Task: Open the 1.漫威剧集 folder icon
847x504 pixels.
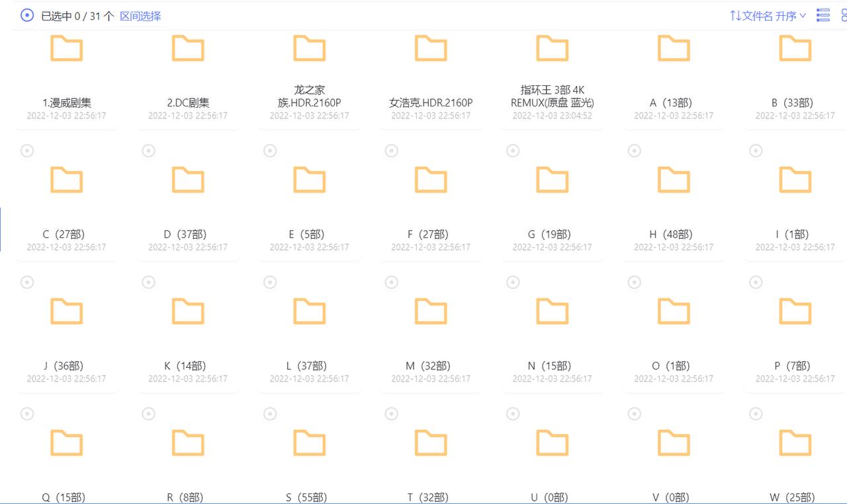Action: (x=67, y=48)
